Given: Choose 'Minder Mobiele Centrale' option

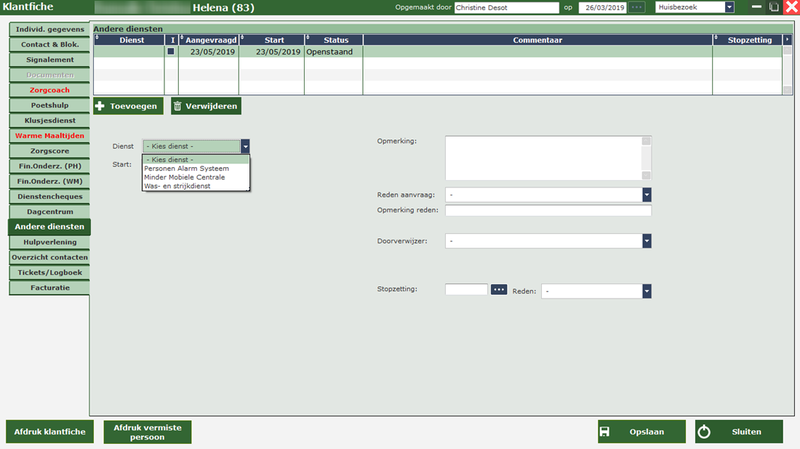Looking at the screenshot, I should coord(185,177).
